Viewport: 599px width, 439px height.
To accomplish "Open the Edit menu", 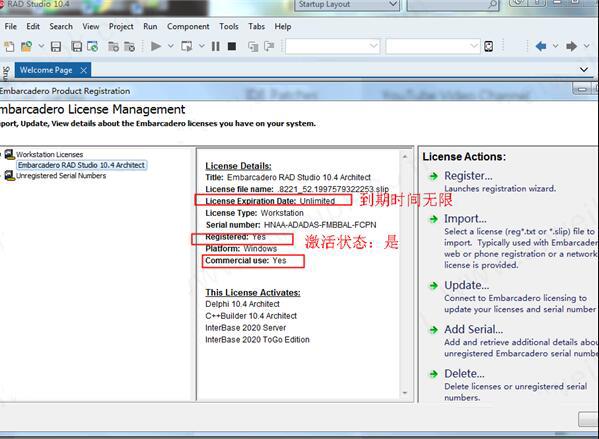I will (33, 26).
